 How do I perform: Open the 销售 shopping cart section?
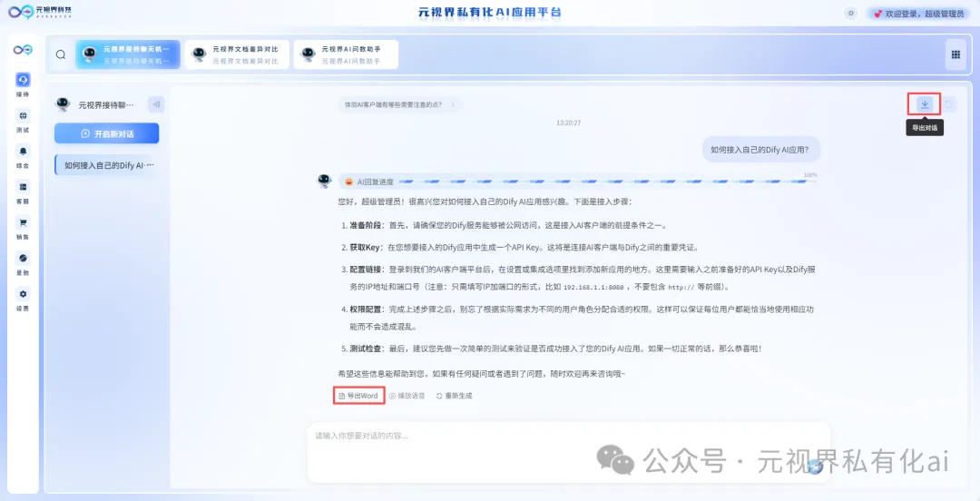coord(23,228)
